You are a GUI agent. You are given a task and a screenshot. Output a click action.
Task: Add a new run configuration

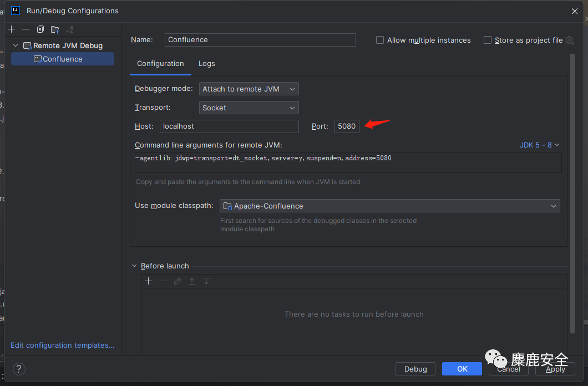tap(12, 29)
